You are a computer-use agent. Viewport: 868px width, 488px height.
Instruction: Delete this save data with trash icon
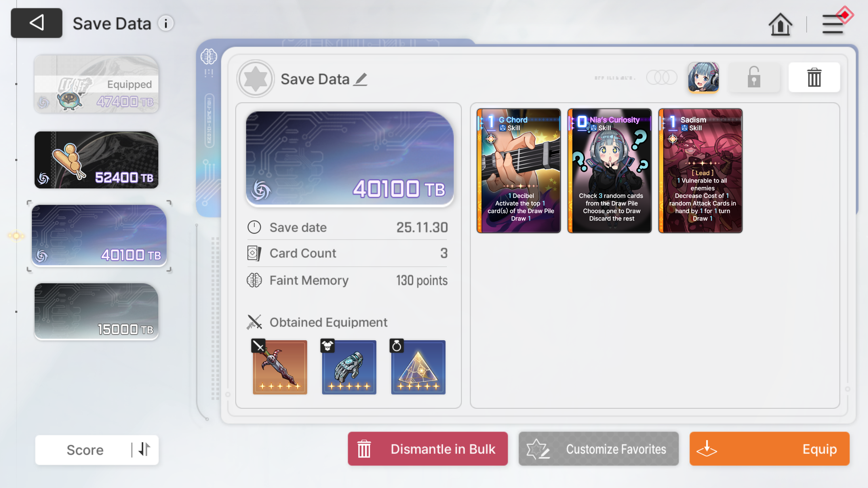814,77
